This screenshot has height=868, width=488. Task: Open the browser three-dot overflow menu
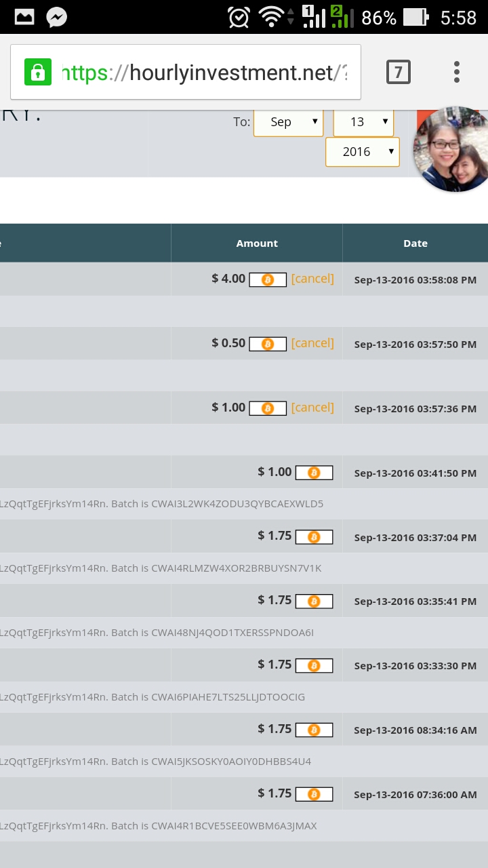coord(457,72)
